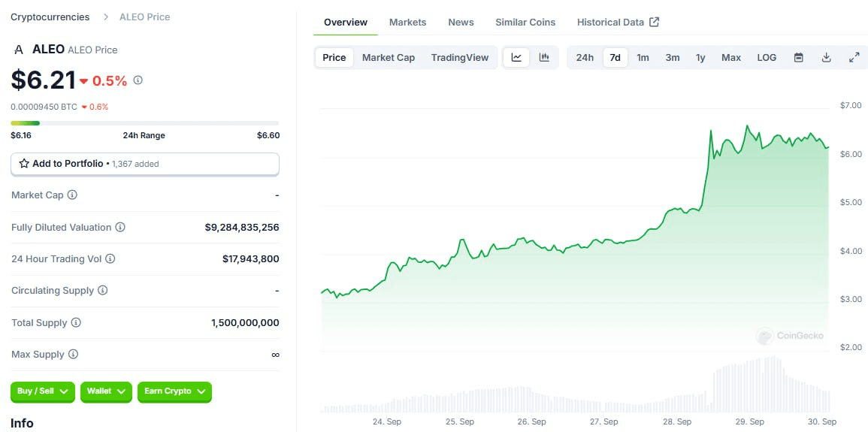Click info icon beside price change percentage
This screenshot has height=432, width=868.
(138, 80)
